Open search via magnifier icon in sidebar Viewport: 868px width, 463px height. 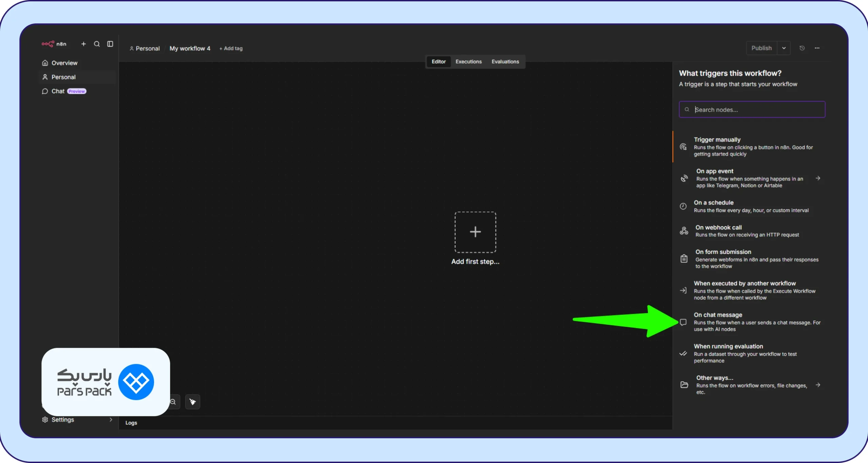tap(97, 44)
